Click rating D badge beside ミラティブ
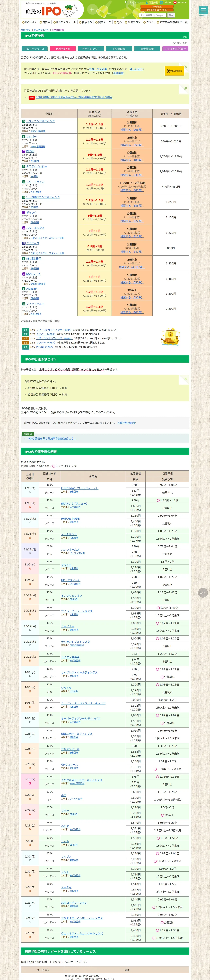Screen dimensions: 210x980 point(24,243)
